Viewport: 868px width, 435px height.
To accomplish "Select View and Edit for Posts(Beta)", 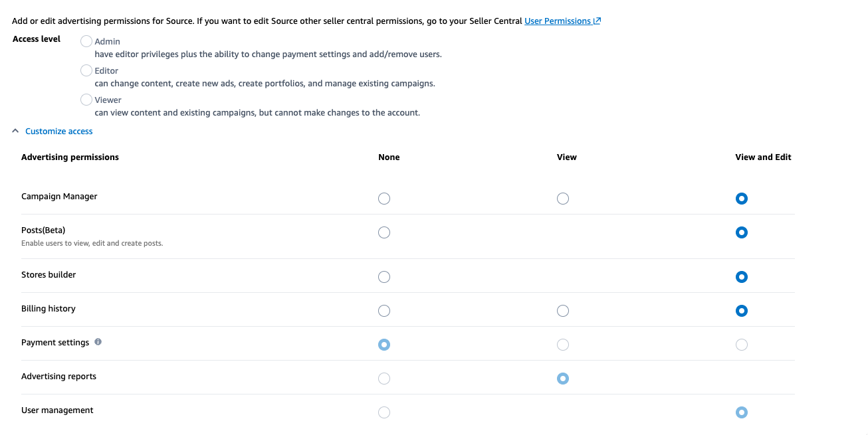I will 742,232.
